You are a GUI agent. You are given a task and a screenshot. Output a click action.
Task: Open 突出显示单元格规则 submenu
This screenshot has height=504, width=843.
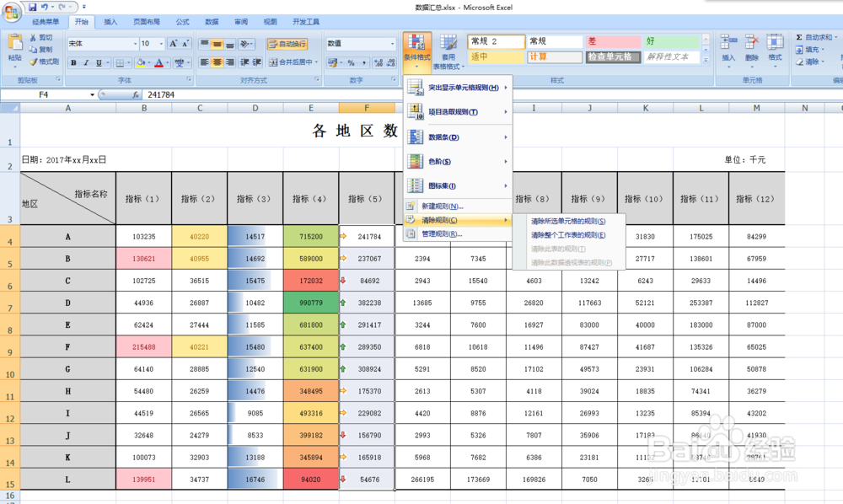pyautogui.click(x=458, y=88)
